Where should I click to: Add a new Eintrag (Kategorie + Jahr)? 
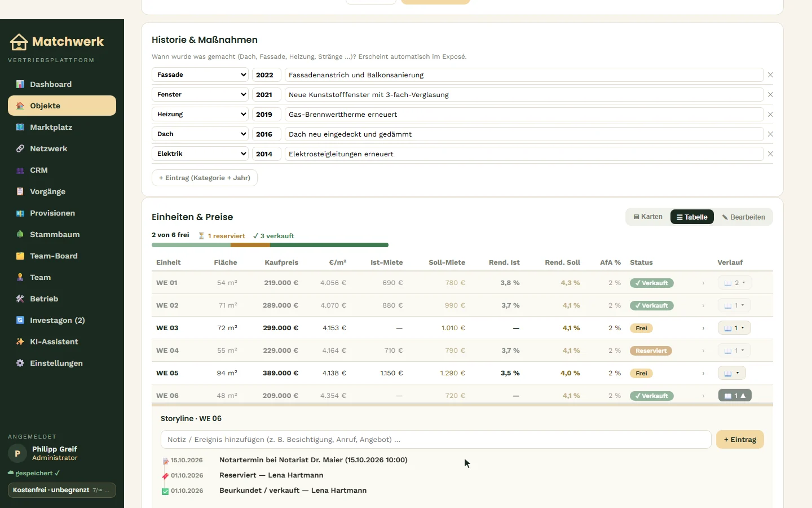click(x=205, y=178)
